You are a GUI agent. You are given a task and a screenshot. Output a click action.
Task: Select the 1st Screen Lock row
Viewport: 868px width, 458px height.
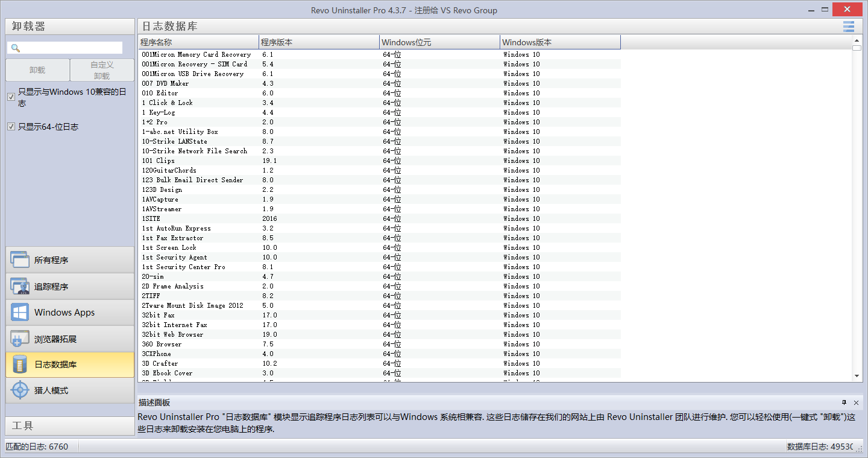click(x=380, y=247)
